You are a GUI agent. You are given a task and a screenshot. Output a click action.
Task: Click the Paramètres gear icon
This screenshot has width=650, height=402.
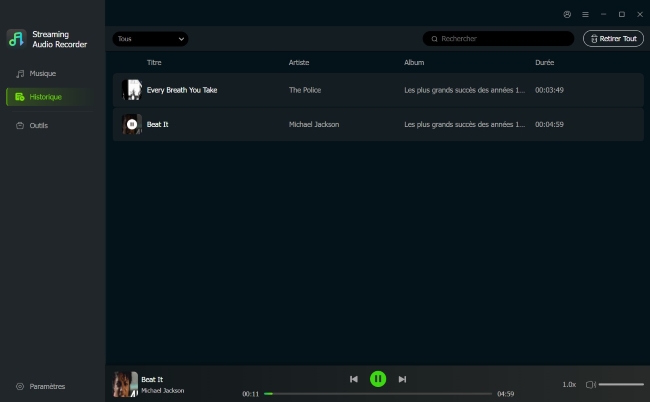[20, 386]
